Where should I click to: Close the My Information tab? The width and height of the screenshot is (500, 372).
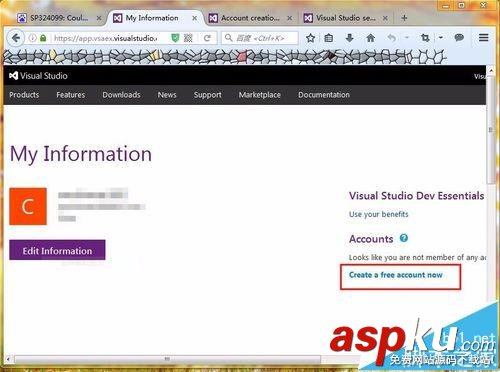tap(195, 18)
